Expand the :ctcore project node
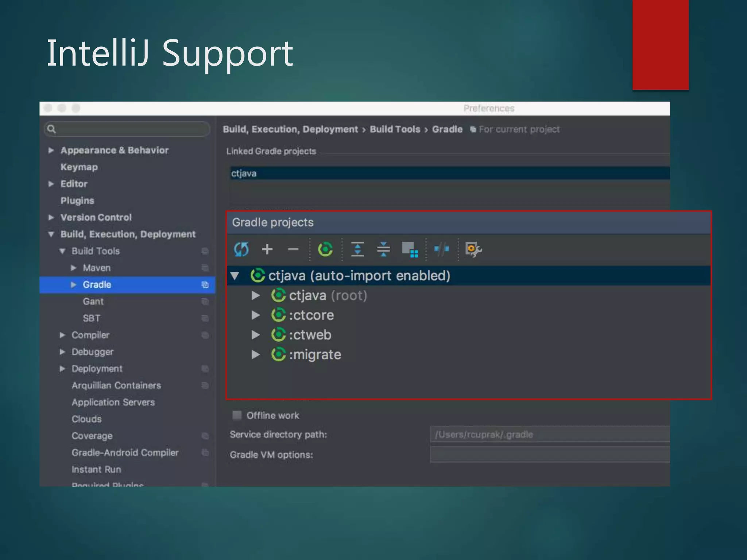Screen dimensions: 747x560 (x=256, y=315)
